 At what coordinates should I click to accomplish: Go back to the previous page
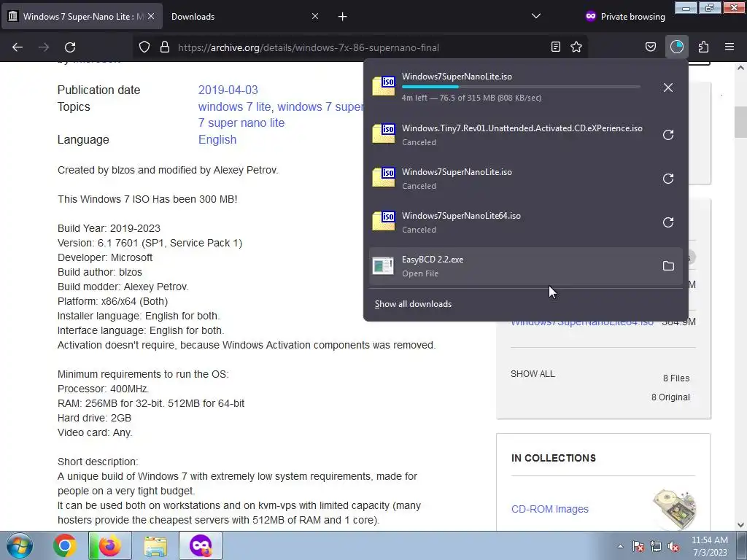pos(18,47)
